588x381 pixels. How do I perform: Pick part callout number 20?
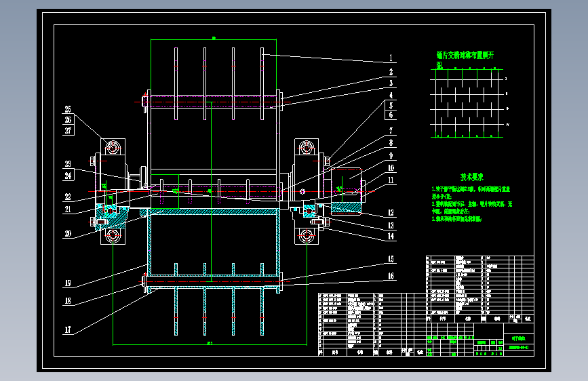[68, 234]
